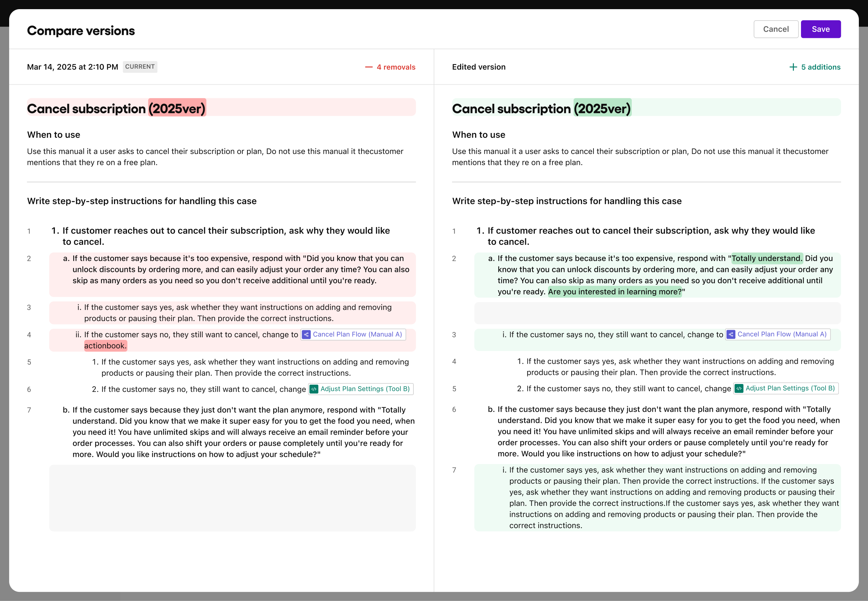Open 'Cancel Plan Flow (Manual A)' chip text, left pane

pyautogui.click(x=357, y=334)
